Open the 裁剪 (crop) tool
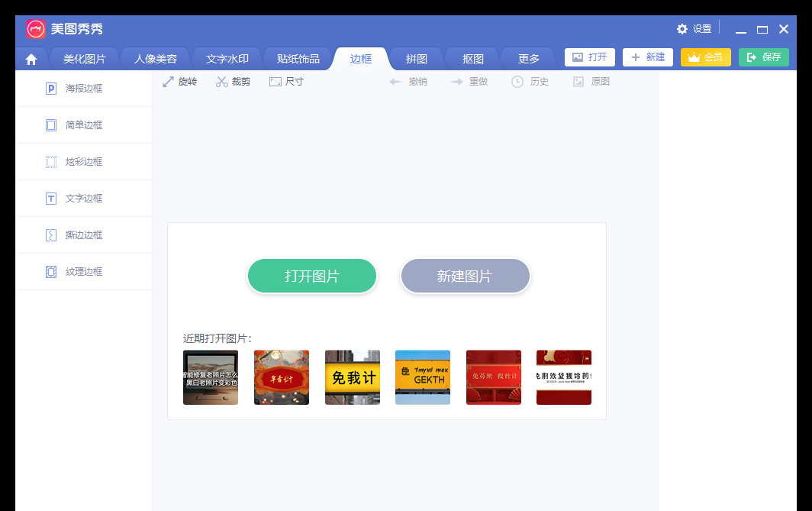 [x=233, y=82]
